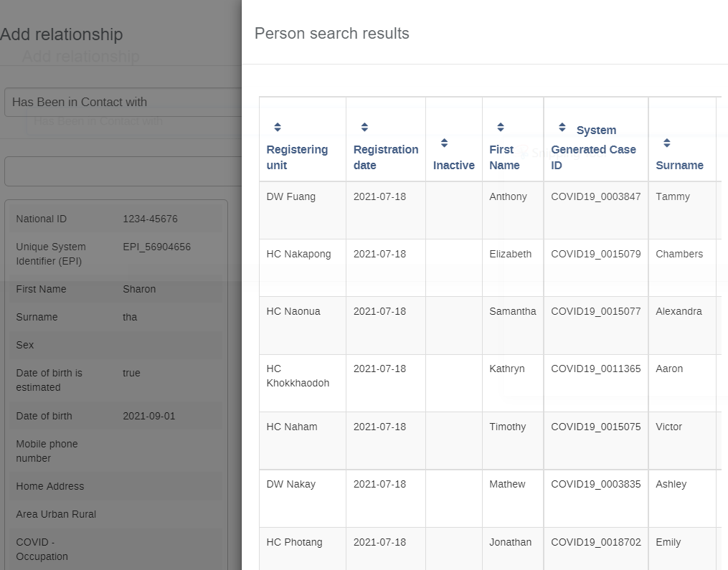Sort by System Generated Case ID arrows
The width and height of the screenshot is (728, 570).
coord(562,127)
